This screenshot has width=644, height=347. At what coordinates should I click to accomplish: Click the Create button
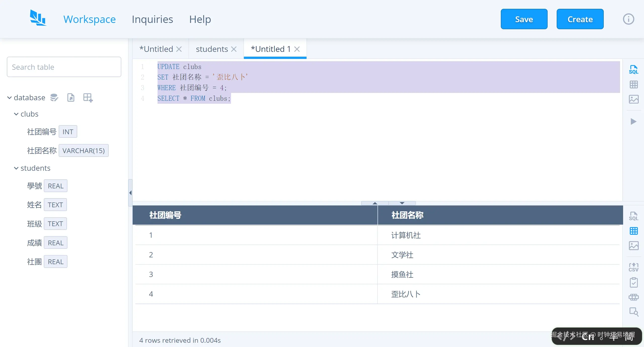pyautogui.click(x=580, y=19)
